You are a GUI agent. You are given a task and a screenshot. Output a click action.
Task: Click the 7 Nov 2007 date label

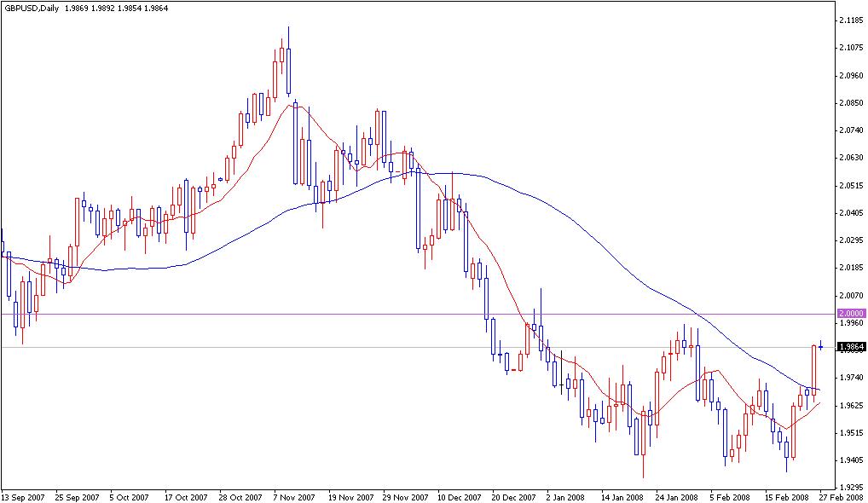click(293, 498)
